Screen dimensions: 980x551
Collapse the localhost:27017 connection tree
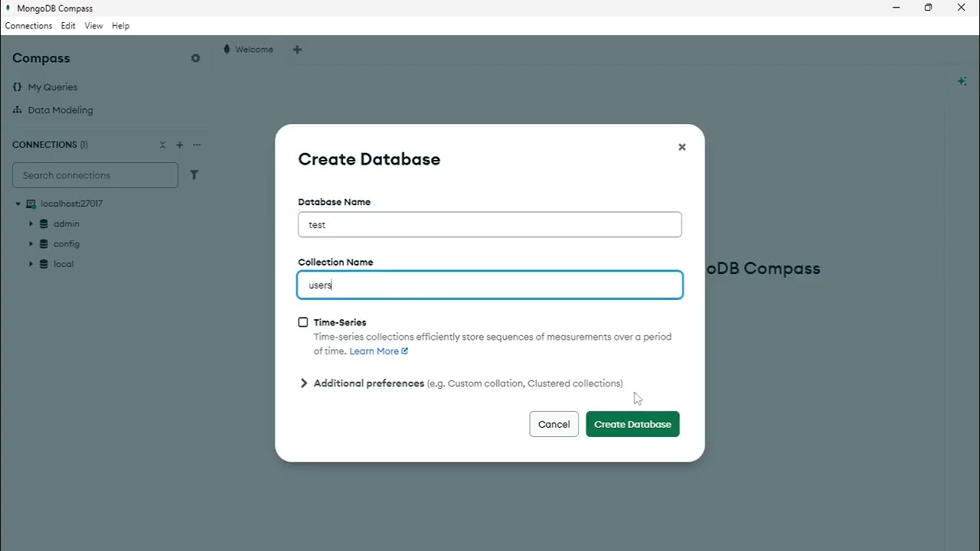[18, 204]
